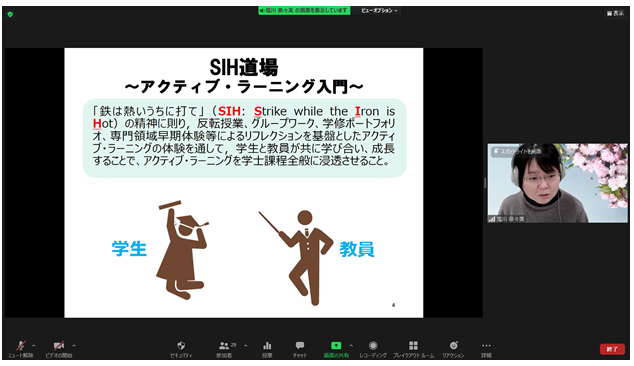Open Chat (チャット) panel

point(300,349)
